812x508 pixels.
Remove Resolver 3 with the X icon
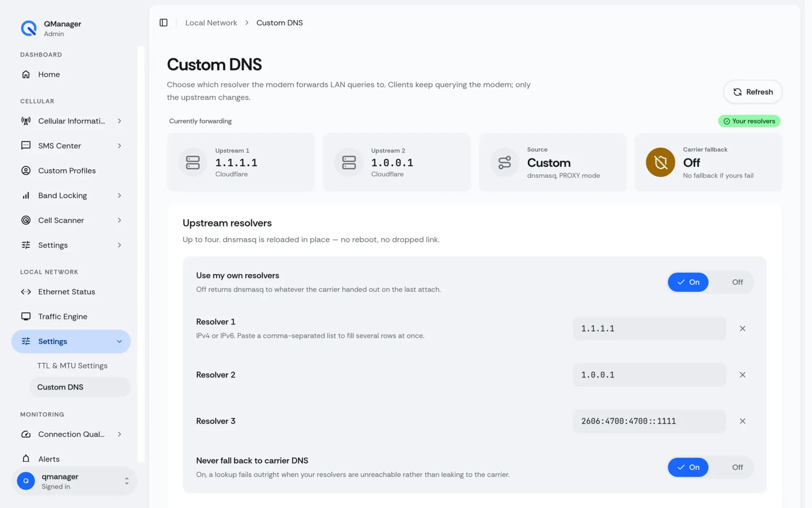pos(742,421)
